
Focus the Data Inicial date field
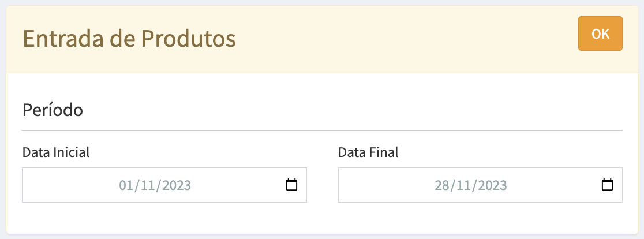(69, 185)
